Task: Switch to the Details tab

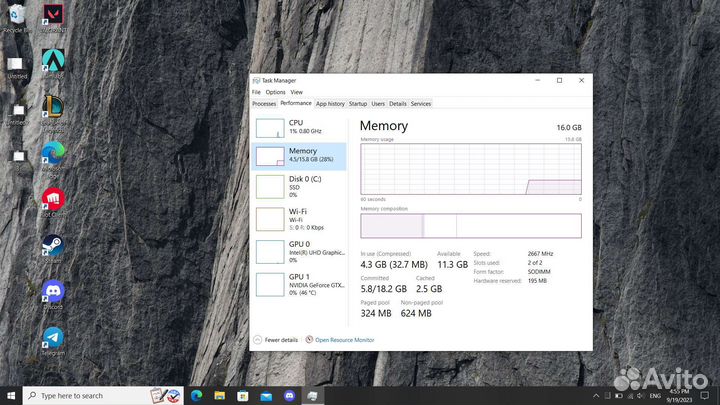Action: click(x=398, y=104)
